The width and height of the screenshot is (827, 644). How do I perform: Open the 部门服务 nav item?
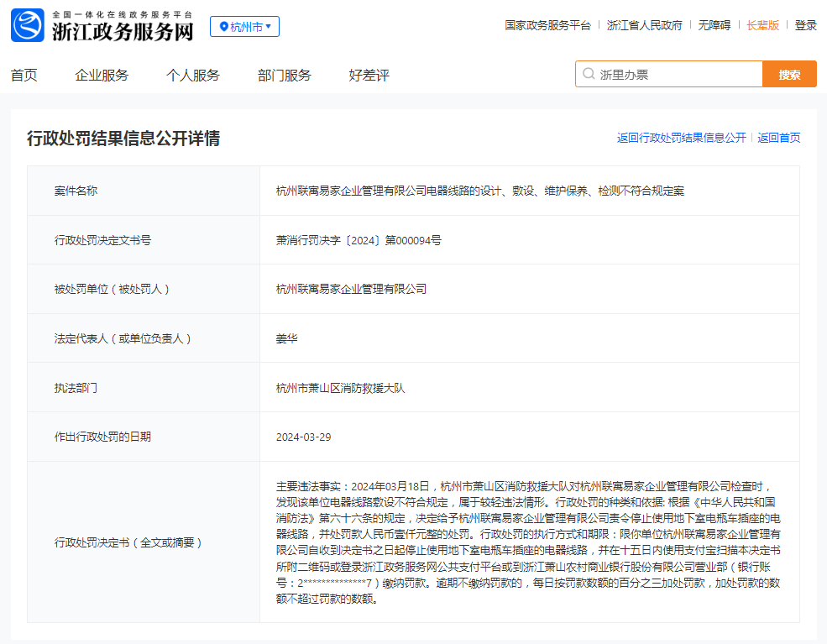click(285, 76)
